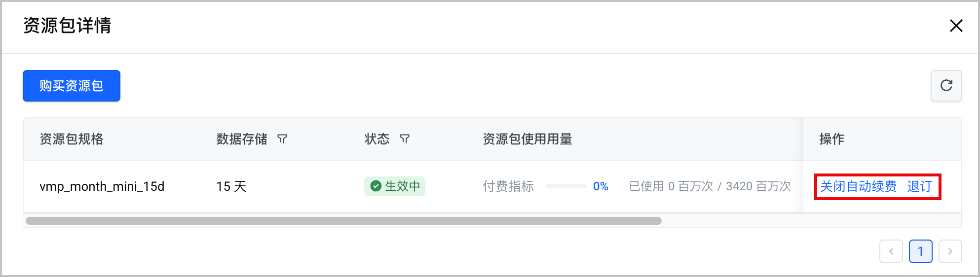Click the 退订 link
Screen dimensions: 980x277
[919, 186]
